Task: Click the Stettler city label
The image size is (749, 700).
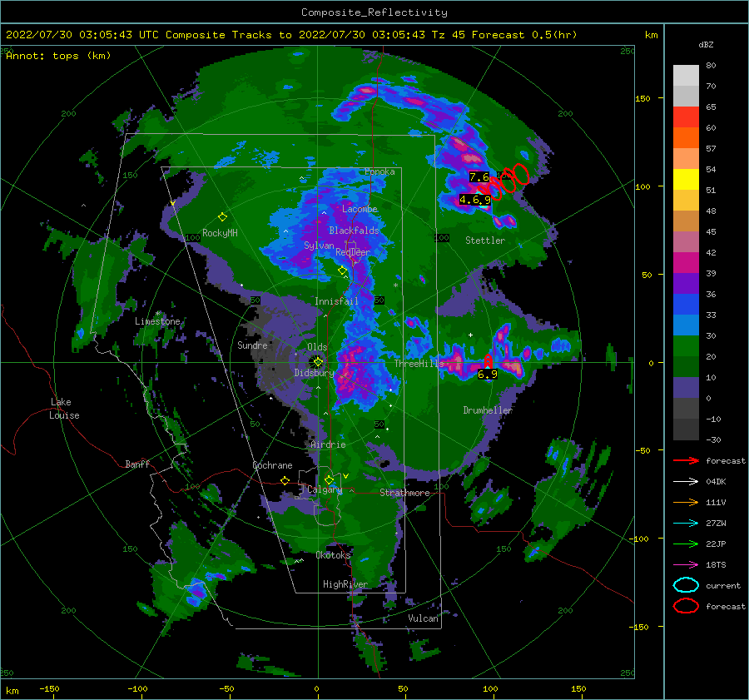Action: [x=485, y=241]
